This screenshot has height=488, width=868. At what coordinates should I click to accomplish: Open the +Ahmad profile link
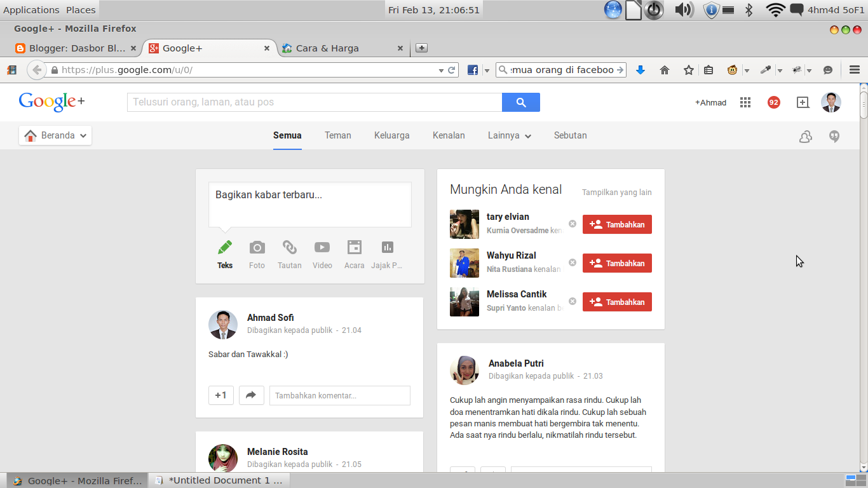pos(710,102)
